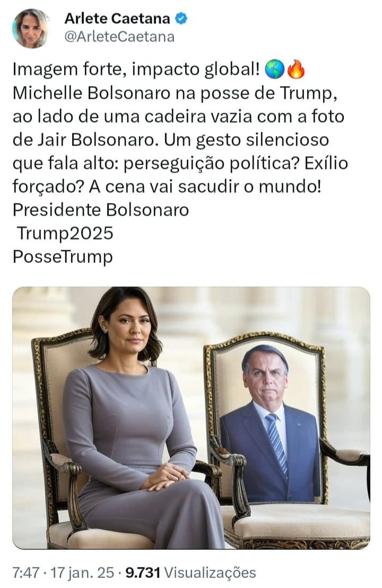Image resolution: width=382 pixels, height=588 pixels.
Task: Open Arlete Caetana's profile avatar
Action: click(x=31, y=29)
